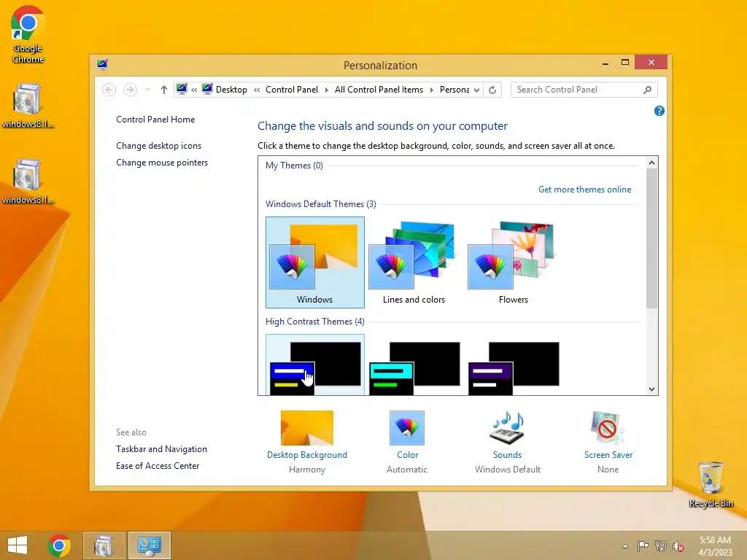Screen dimensions: 747x560
Task: Refresh the Personalization window
Action: [492, 90]
